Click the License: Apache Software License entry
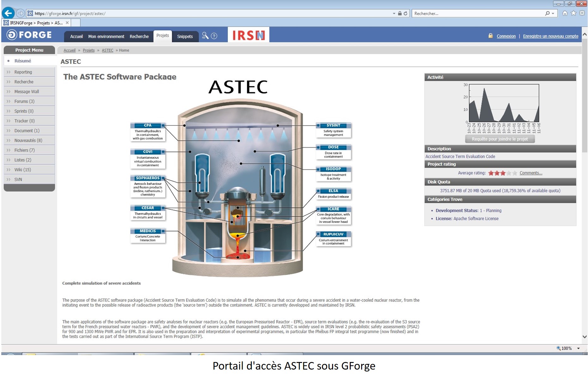The height and width of the screenshot is (380, 588). [467, 219]
